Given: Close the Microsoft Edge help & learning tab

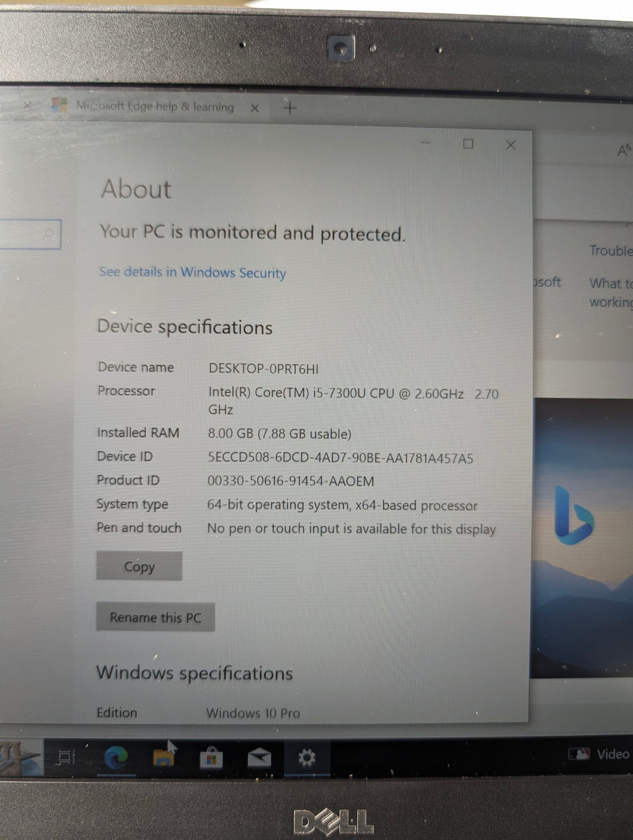Looking at the screenshot, I should tap(254, 108).
